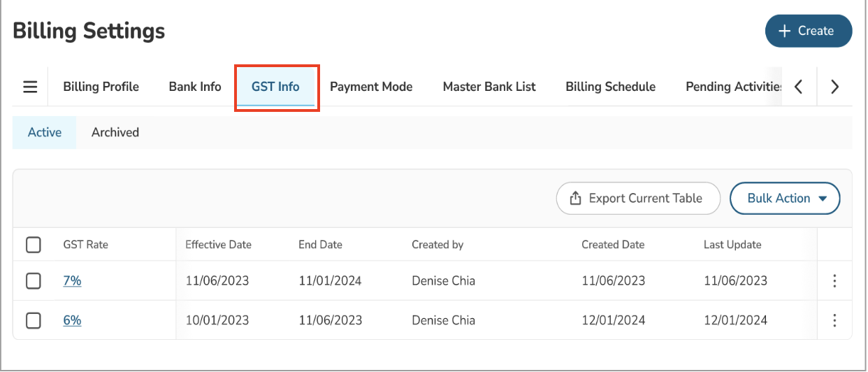The image size is (868, 372).
Task: Check the 6% GST rate row
Action: pos(33,320)
